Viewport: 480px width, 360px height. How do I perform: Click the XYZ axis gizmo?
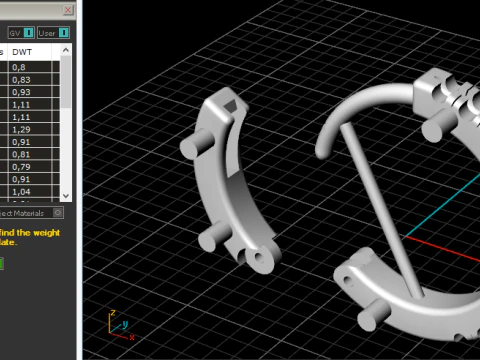point(121,325)
